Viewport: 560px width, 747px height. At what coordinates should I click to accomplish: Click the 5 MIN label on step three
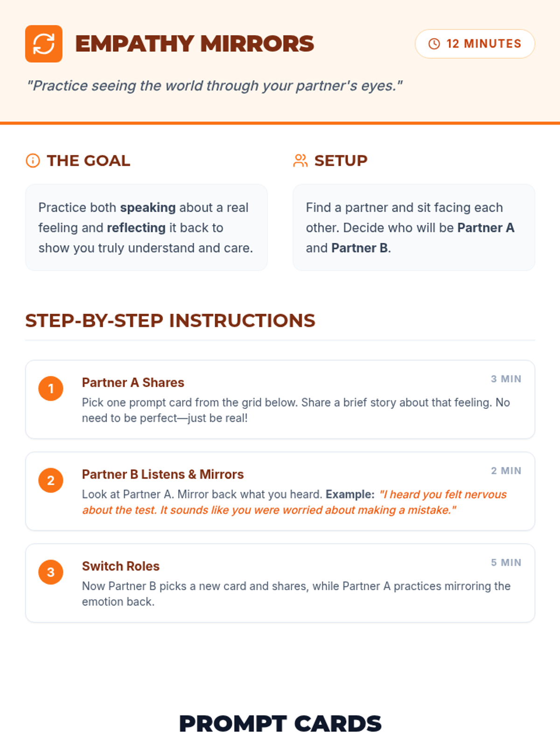pyautogui.click(x=506, y=563)
